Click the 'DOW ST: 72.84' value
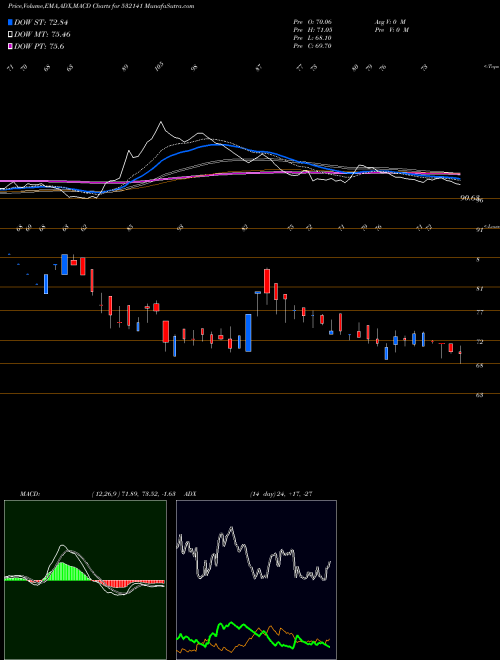 tap(41, 22)
